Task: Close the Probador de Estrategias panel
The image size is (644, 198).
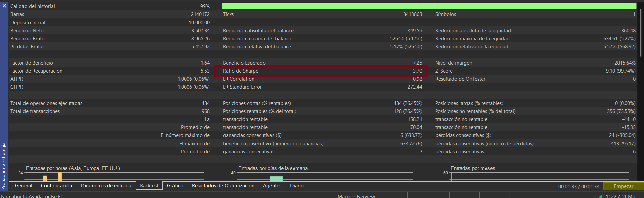Action: point(4,6)
